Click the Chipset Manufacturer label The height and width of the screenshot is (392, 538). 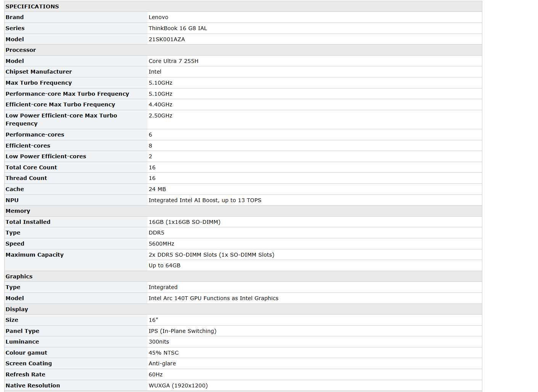[x=39, y=72]
